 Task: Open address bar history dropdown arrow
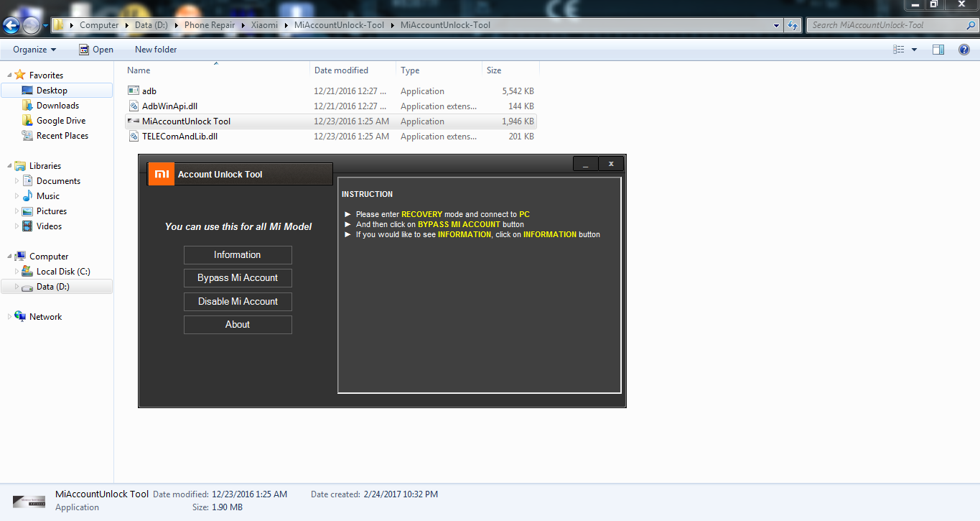coord(777,25)
